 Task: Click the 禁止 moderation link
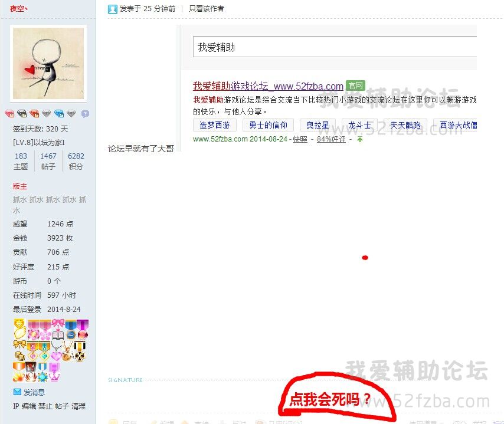[45, 406]
